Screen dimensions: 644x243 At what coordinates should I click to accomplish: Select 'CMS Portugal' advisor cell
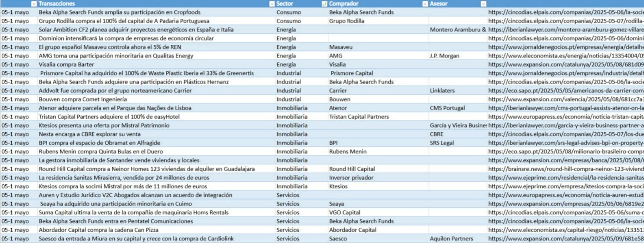pos(458,108)
